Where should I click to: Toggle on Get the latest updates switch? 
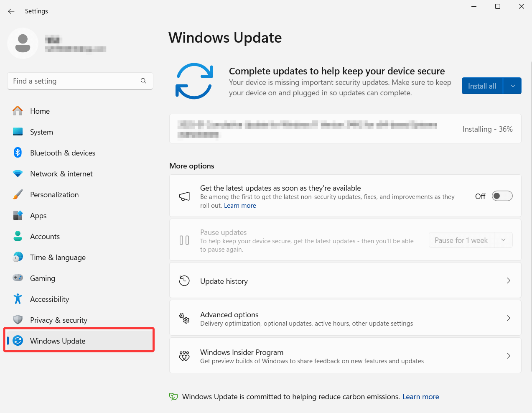coord(502,196)
